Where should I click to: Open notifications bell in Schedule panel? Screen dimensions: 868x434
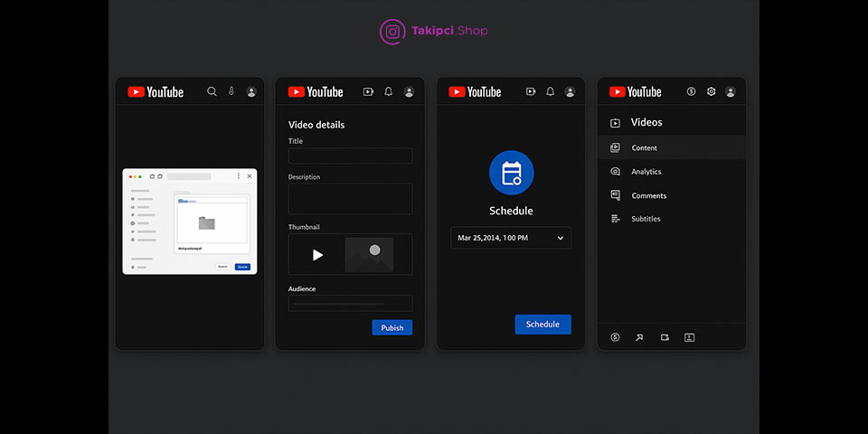tap(551, 92)
